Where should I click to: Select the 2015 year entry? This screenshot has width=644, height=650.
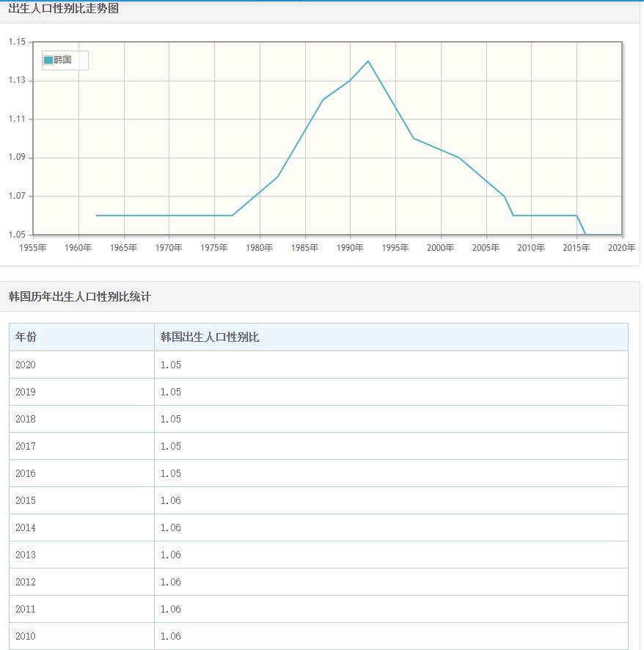tap(24, 500)
